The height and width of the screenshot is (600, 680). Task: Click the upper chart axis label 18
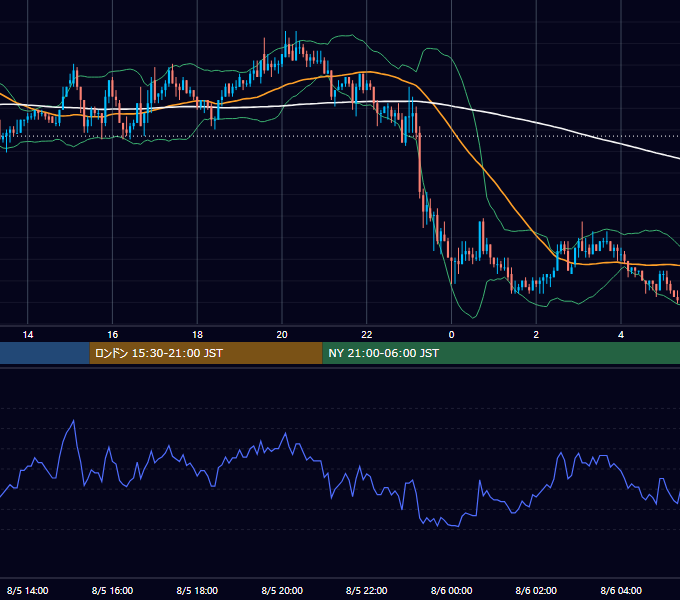pos(197,335)
